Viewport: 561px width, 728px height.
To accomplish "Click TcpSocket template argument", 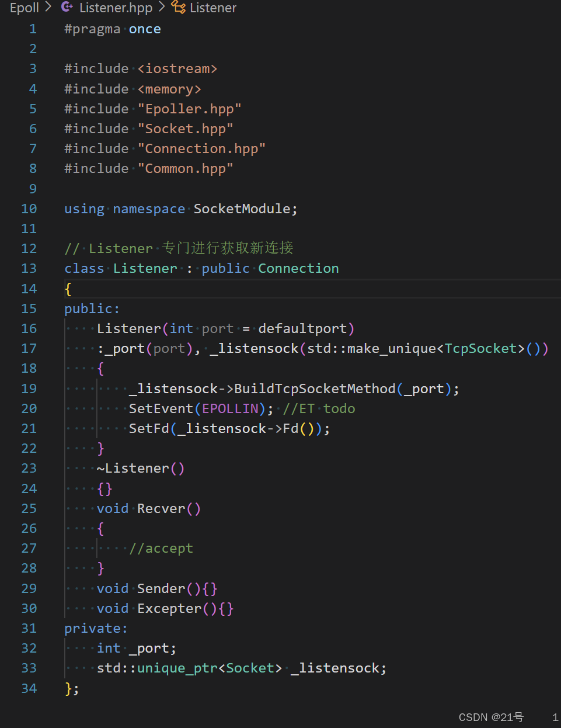I will click(480, 348).
